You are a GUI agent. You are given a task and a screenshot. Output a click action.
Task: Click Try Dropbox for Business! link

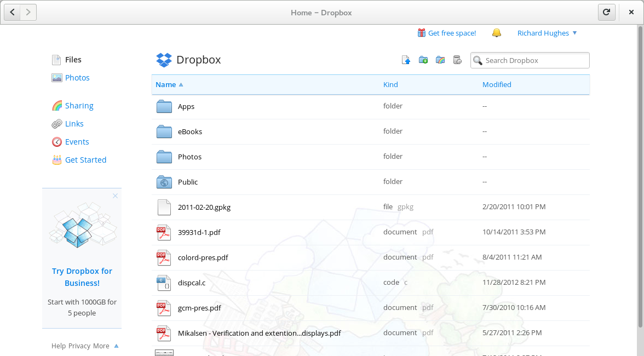(x=82, y=277)
